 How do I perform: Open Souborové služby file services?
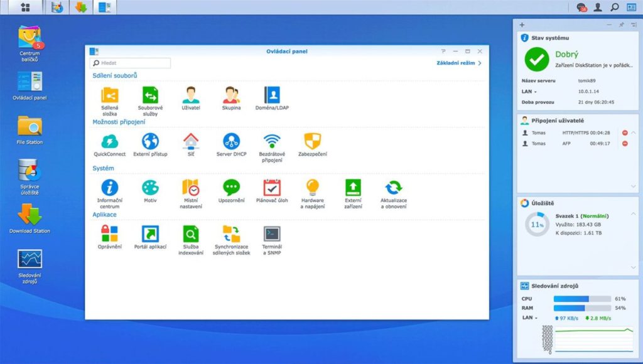point(150,101)
